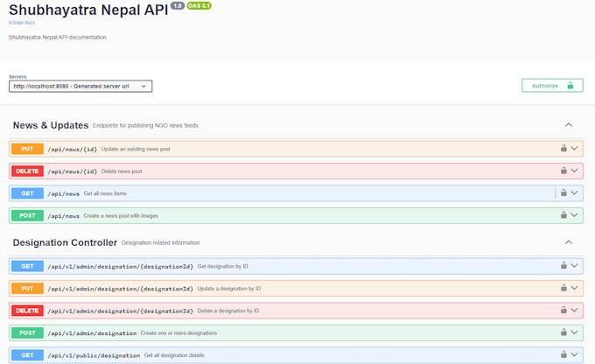The width and height of the screenshot is (595, 364).
Task: Expand chevron for Delete a designation by ID
Action: click(x=574, y=310)
